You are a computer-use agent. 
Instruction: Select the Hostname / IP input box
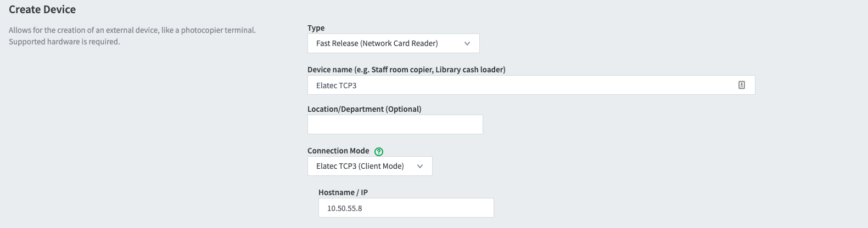pyautogui.click(x=406, y=208)
